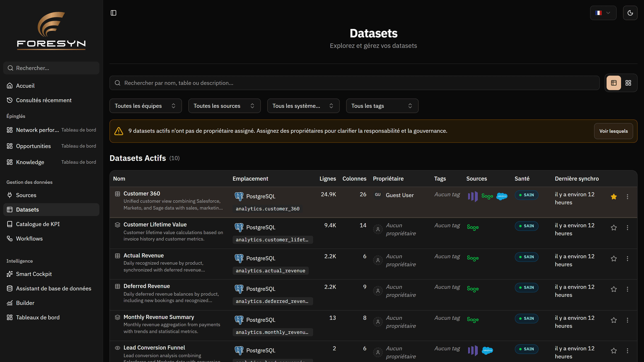Unfavorite Customer 360 with the gold star

coord(614,197)
